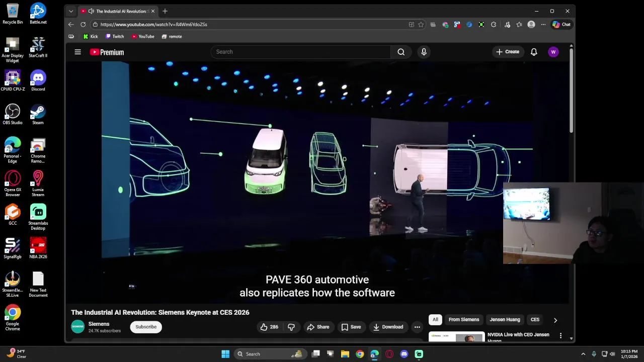Bookmark this page with the star icon
644x362 pixels.
point(421,24)
